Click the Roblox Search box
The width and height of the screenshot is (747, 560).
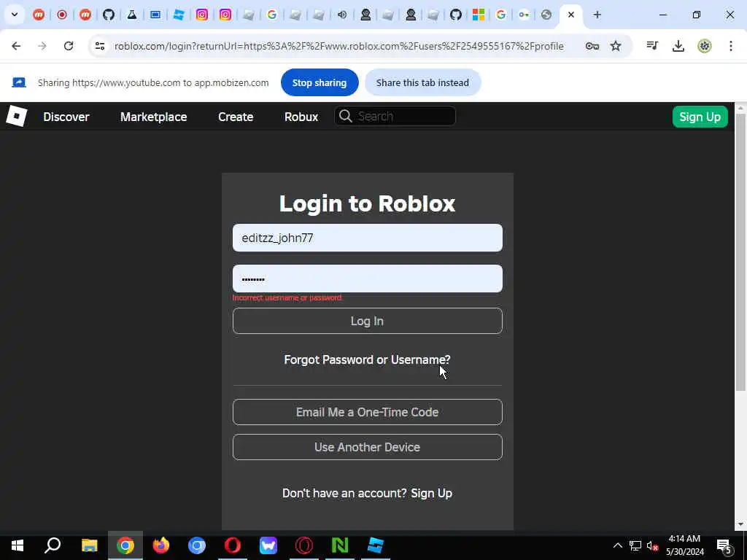coord(395,116)
